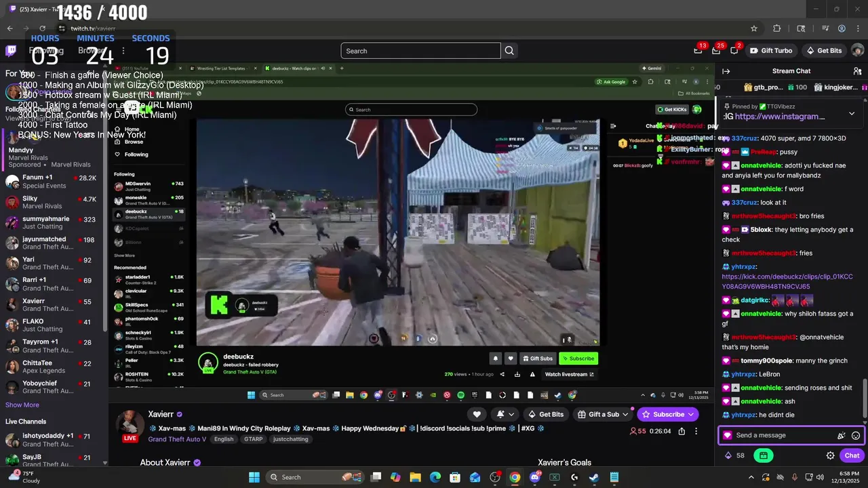
Task: Show hidden tray icons chevron
Action: (x=751, y=477)
